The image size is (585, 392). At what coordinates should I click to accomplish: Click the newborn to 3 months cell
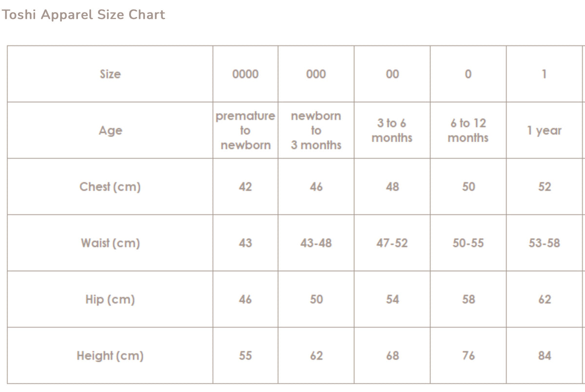tap(316, 131)
